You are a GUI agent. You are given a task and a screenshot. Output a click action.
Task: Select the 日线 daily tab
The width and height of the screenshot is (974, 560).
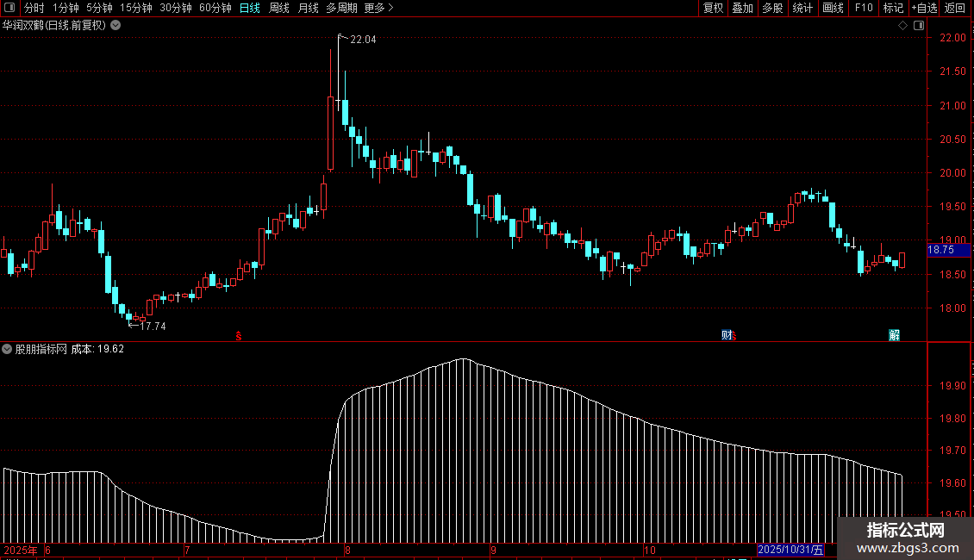pyautogui.click(x=250, y=8)
